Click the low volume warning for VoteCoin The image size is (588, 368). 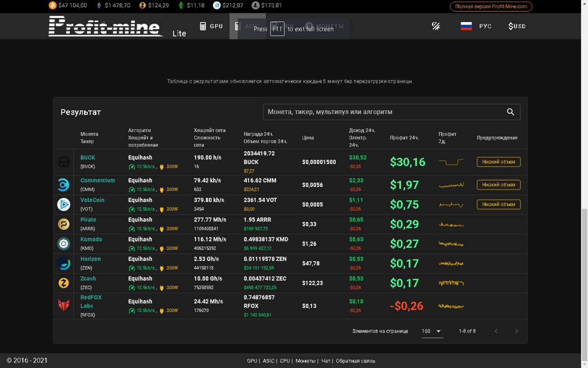[498, 204]
